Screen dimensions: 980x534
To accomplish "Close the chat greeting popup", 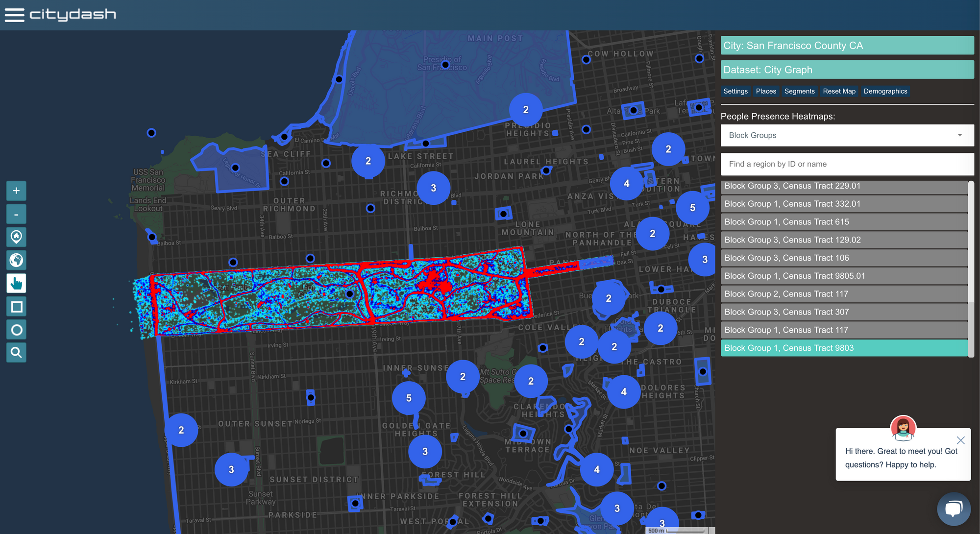I will [960, 440].
